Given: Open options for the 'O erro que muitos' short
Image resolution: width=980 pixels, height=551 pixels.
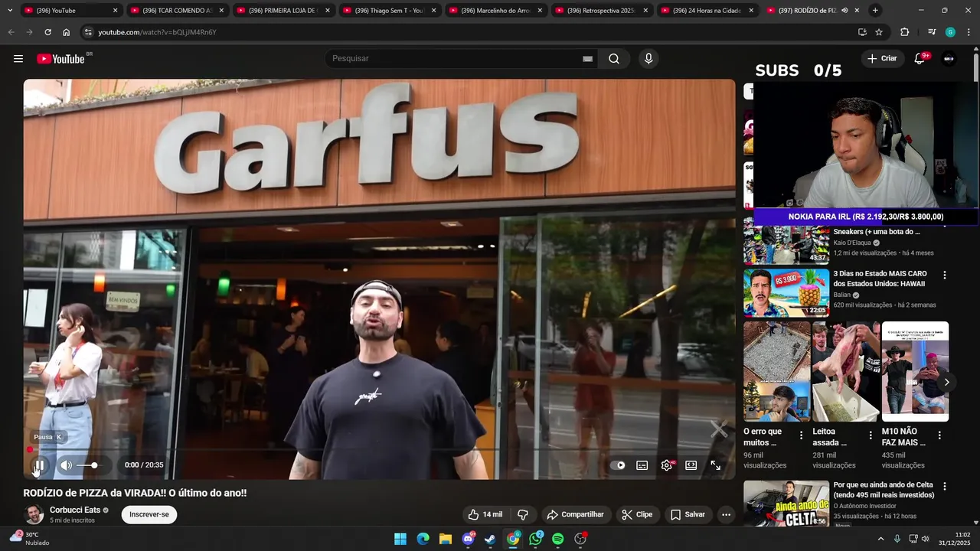Looking at the screenshot, I should pos(801,435).
